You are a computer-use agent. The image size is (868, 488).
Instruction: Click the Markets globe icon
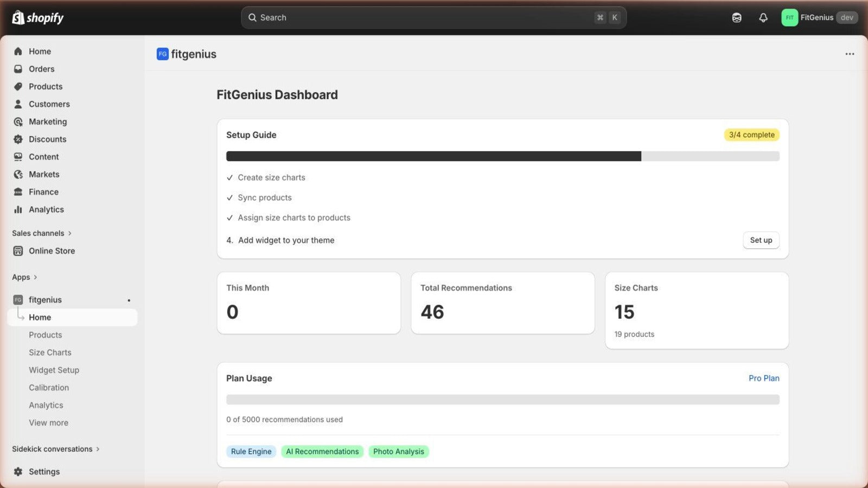coord(18,175)
